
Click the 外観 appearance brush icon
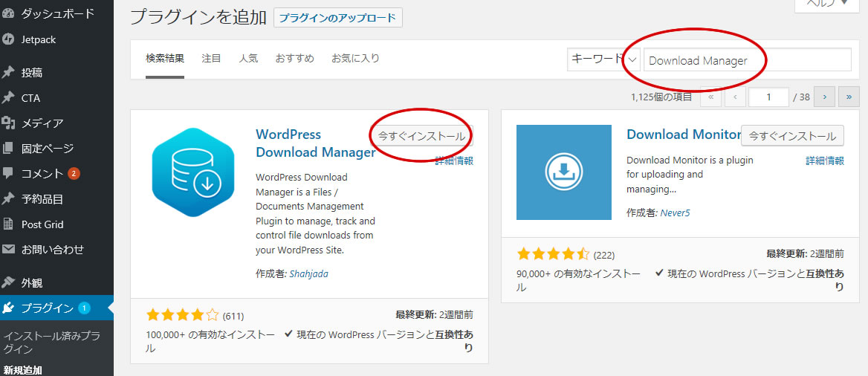pyautogui.click(x=8, y=283)
